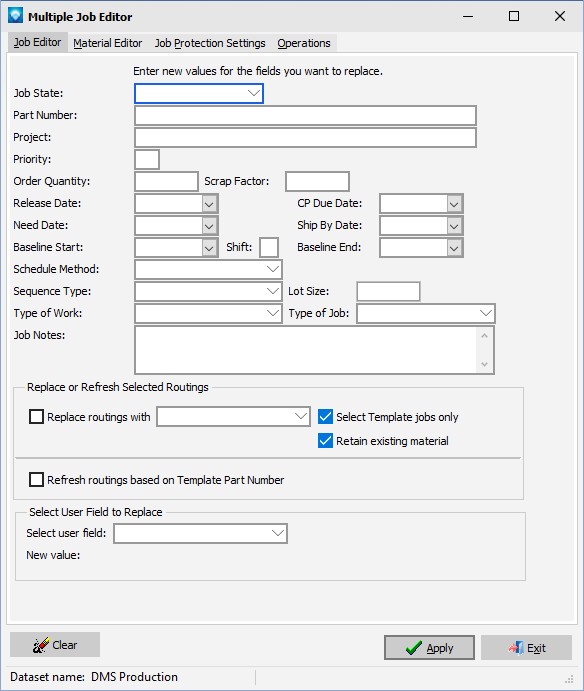Image resolution: width=584 pixels, height=691 pixels.
Task: Click the green checkmark Apply icon
Action: (x=413, y=648)
